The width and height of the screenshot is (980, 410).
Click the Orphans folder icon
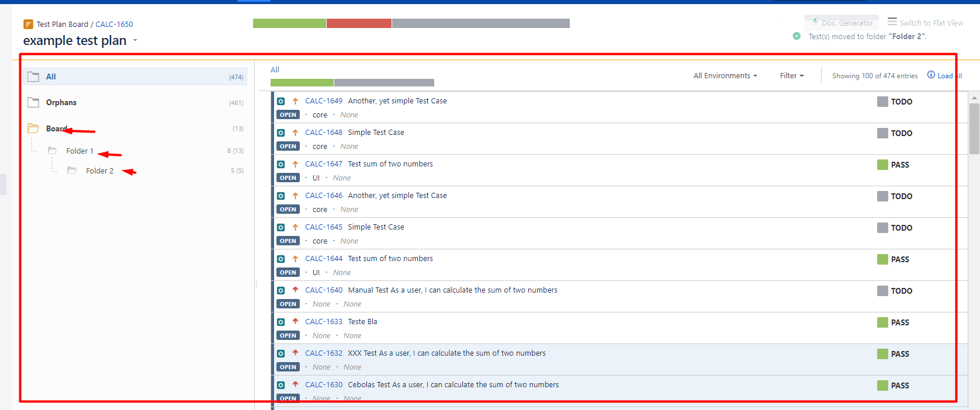(x=33, y=102)
